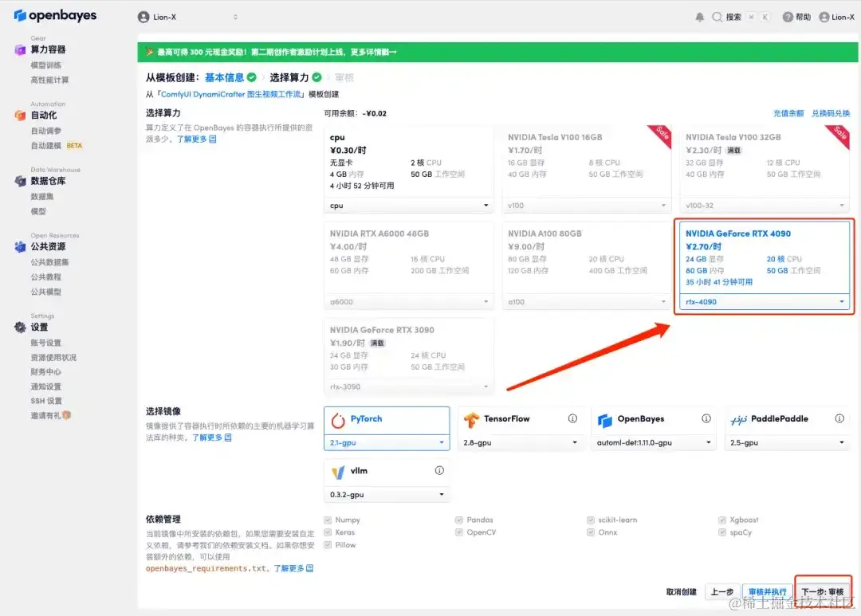861x616 pixels.
Task: Click the PaddlePaddle logo icon
Action: pyautogui.click(x=738, y=420)
